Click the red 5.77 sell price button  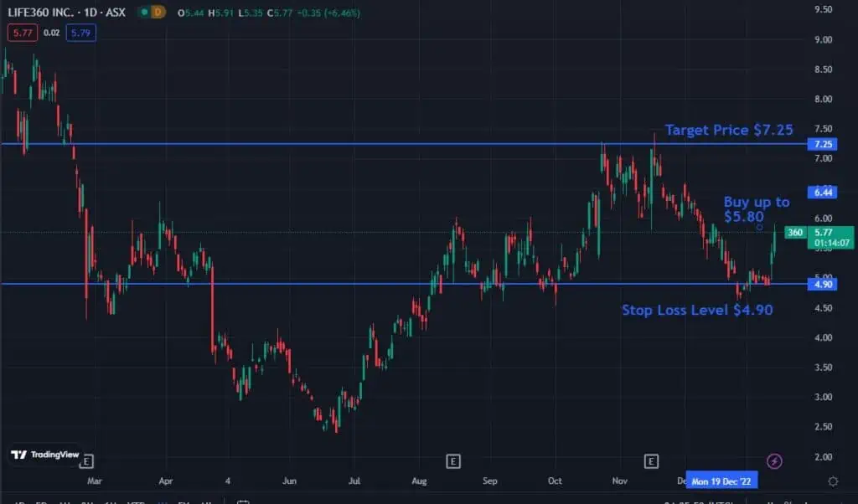pyautogui.click(x=19, y=33)
